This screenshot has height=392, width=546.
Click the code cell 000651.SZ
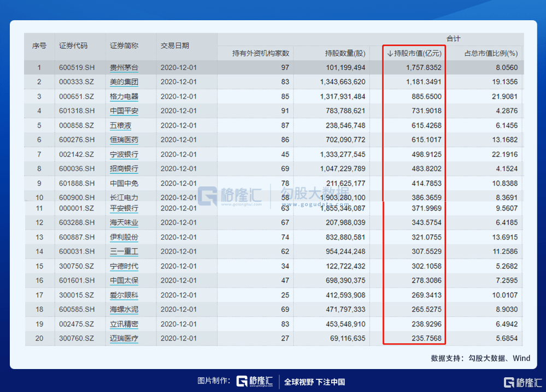77,97
